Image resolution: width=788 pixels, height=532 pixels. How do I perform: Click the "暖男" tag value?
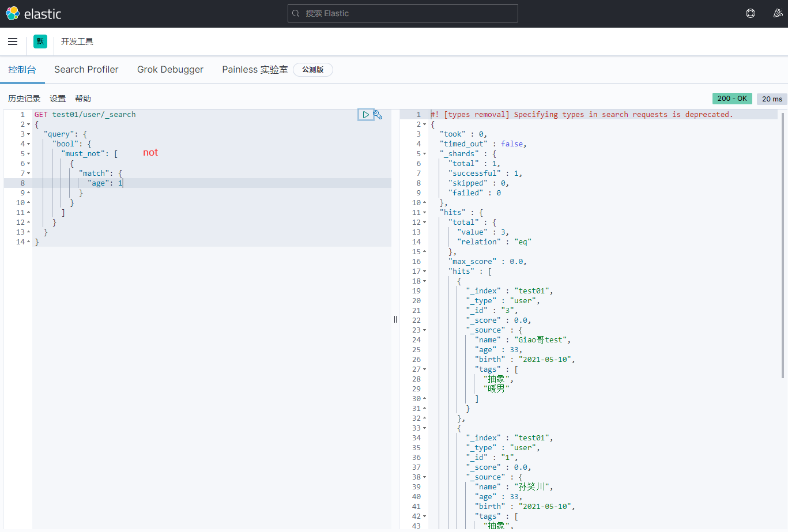497,389
